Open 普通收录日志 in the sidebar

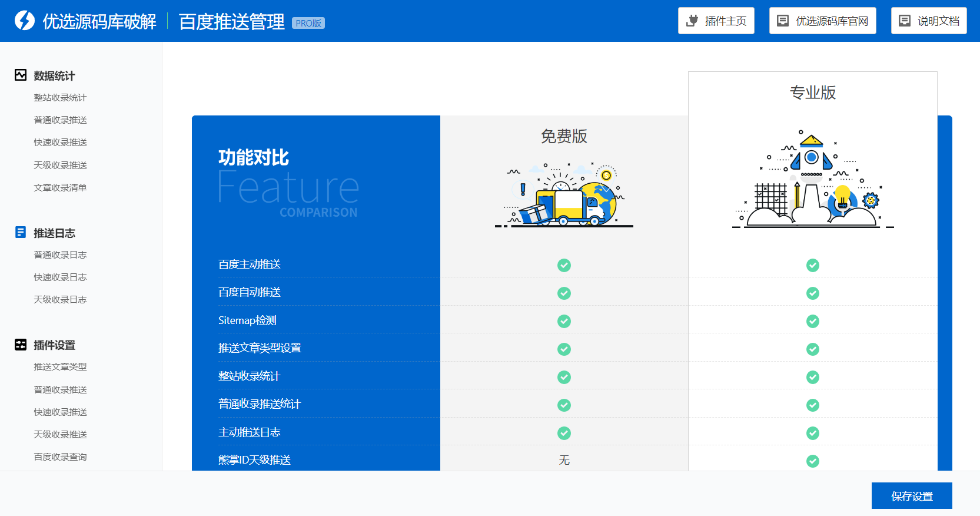click(x=60, y=255)
